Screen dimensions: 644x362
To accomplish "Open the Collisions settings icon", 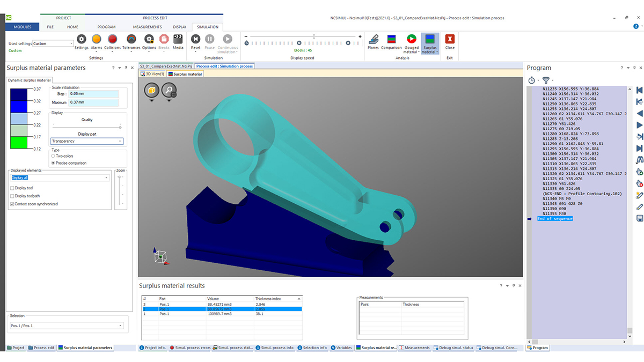I will point(113,39).
